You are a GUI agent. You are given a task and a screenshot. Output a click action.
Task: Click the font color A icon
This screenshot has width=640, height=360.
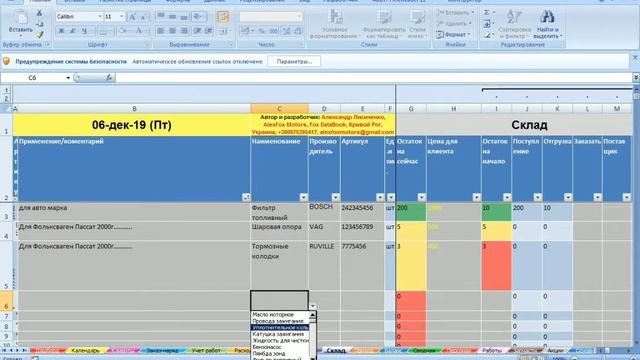pos(139,31)
